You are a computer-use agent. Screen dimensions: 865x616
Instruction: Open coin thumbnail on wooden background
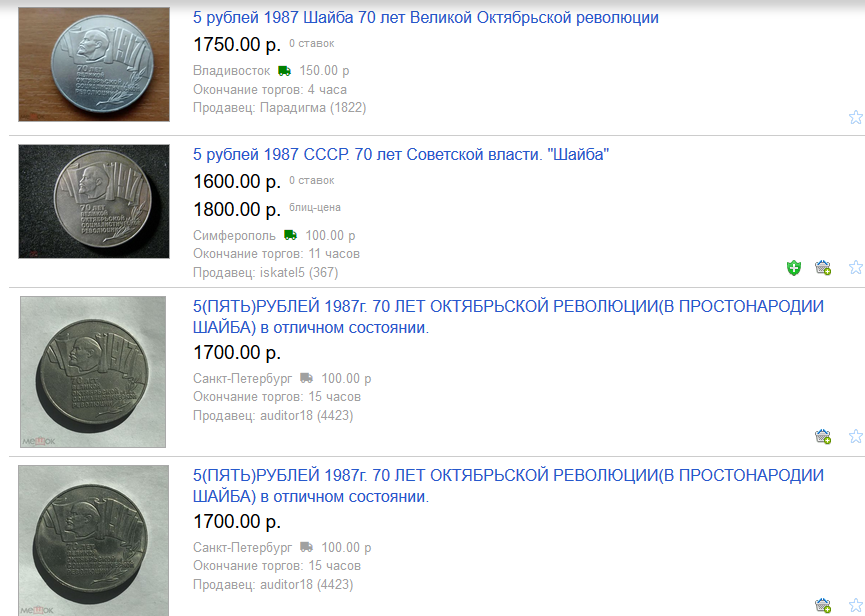point(94,65)
